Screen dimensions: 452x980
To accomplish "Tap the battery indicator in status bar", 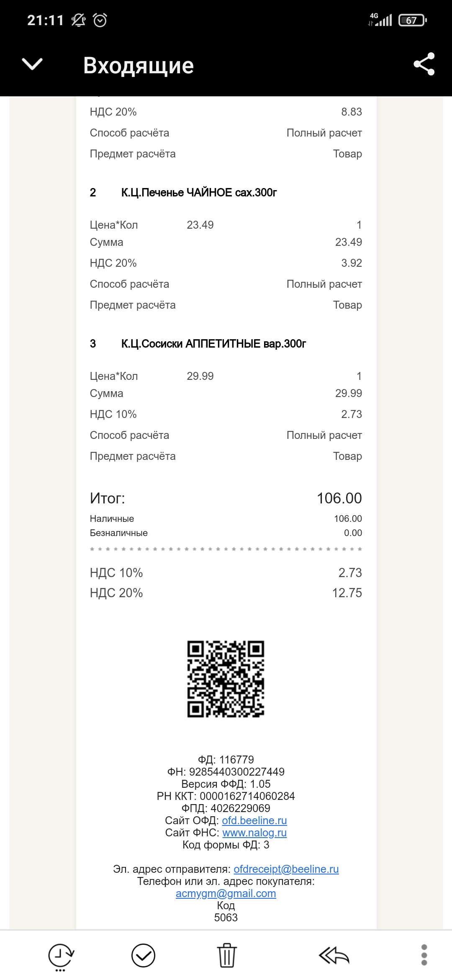I will coord(413,20).
